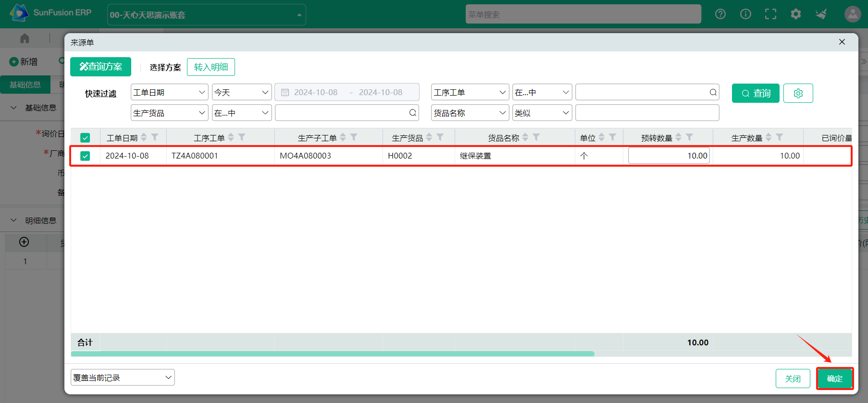The width and height of the screenshot is (868, 403).
Task: Click the 关闭 button
Action: point(793,379)
